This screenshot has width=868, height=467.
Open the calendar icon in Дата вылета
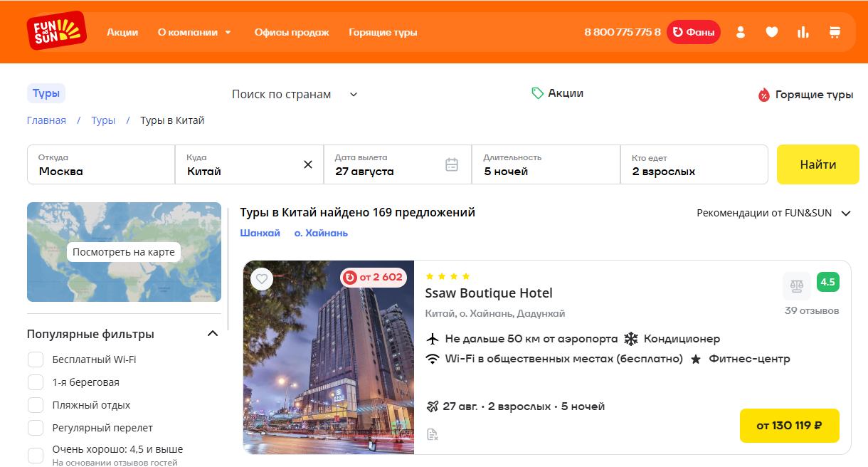pyautogui.click(x=452, y=164)
